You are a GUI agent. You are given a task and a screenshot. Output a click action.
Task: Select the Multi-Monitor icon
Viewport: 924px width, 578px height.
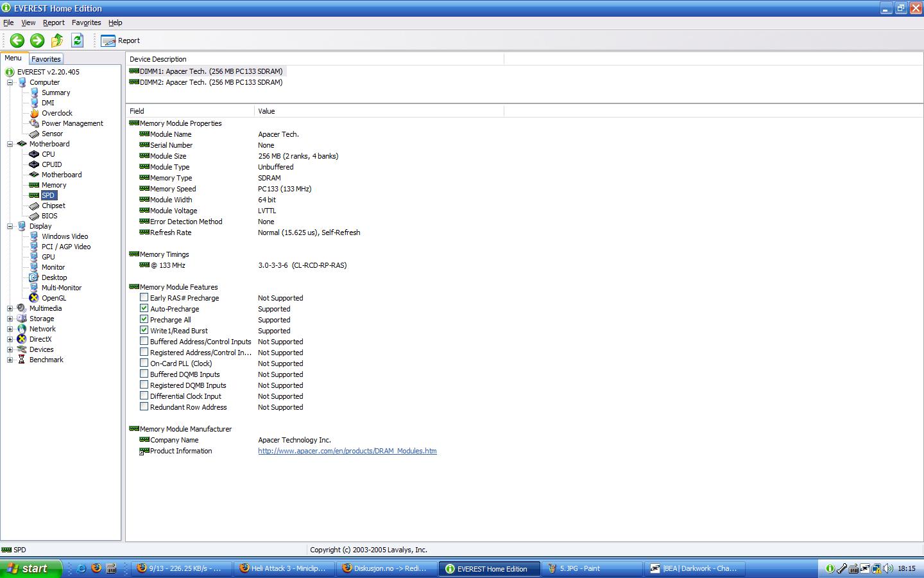click(34, 288)
